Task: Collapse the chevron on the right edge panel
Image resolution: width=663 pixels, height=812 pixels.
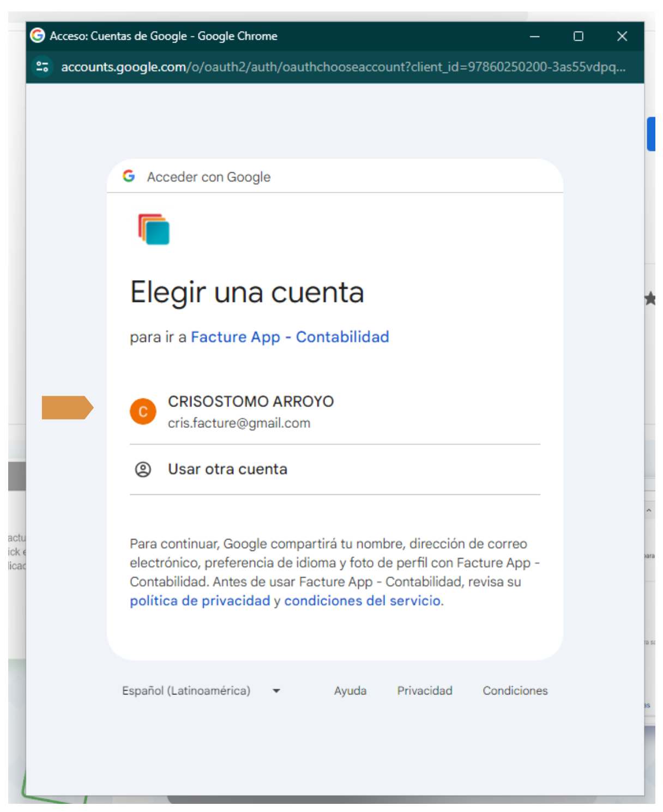Action: pyautogui.click(x=649, y=511)
